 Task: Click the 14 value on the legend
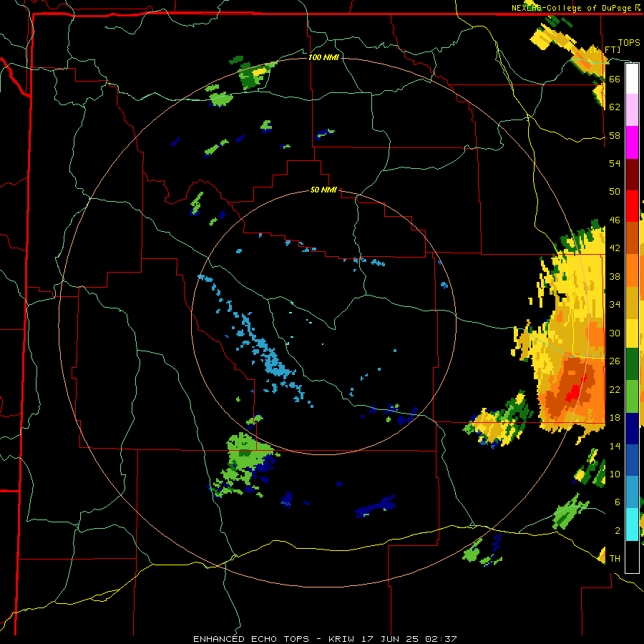click(615, 446)
